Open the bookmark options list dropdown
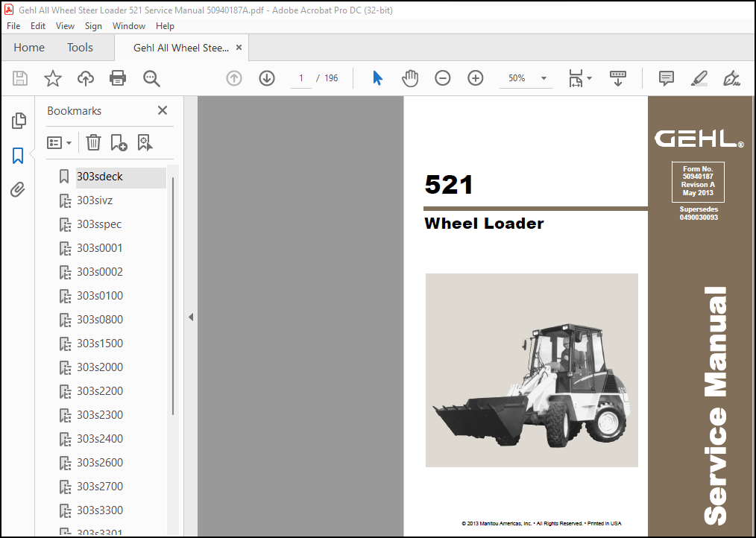Viewport: 756px width, 538px height. click(60, 142)
